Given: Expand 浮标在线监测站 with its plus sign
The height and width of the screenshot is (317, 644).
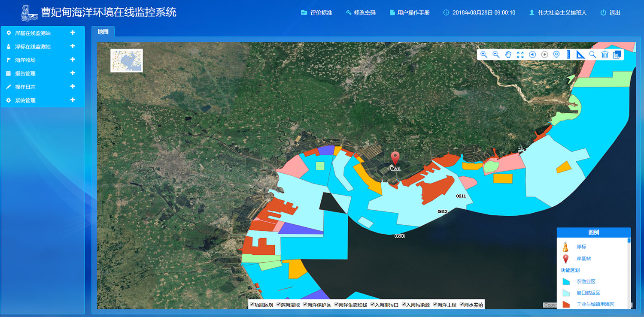Looking at the screenshot, I should 73,46.
